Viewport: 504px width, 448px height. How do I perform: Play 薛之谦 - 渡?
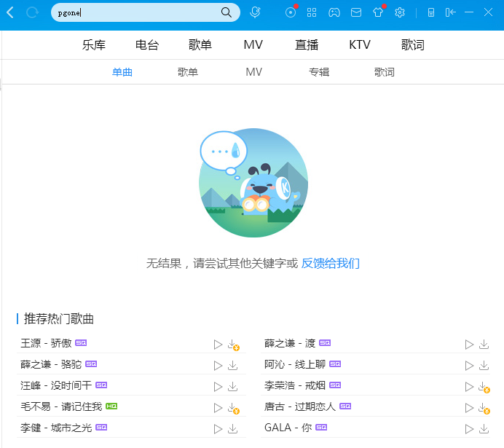click(469, 345)
